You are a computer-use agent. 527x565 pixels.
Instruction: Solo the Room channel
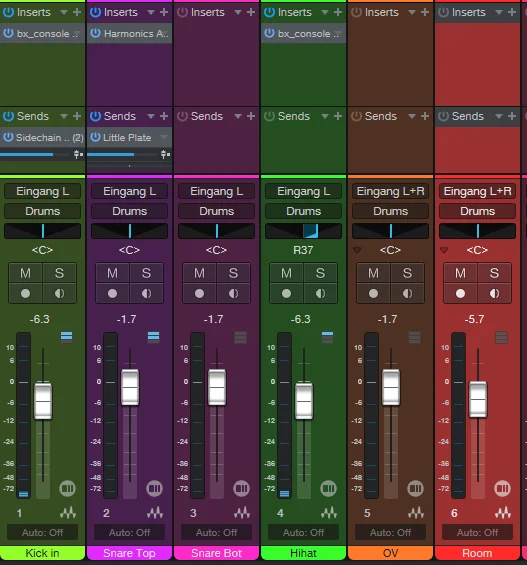click(494, 273)
